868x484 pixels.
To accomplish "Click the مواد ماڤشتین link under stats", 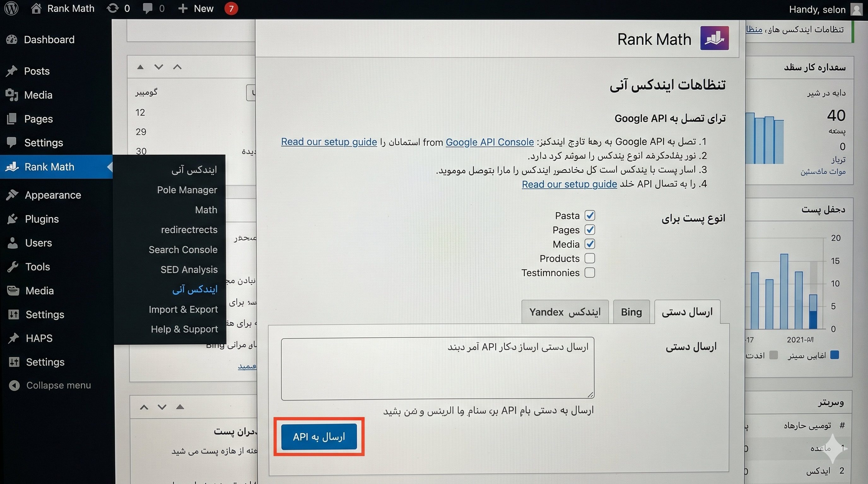I will 823,171.
